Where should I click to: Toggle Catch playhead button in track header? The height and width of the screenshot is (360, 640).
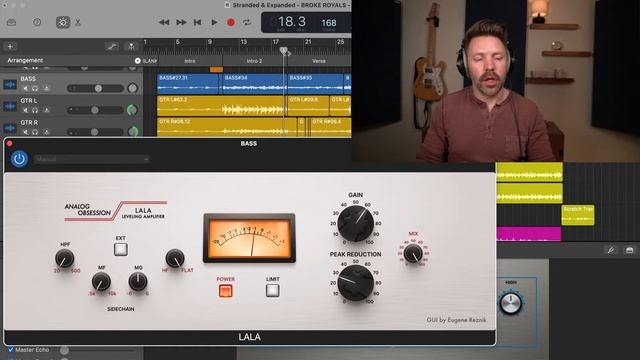coord(131,47)
